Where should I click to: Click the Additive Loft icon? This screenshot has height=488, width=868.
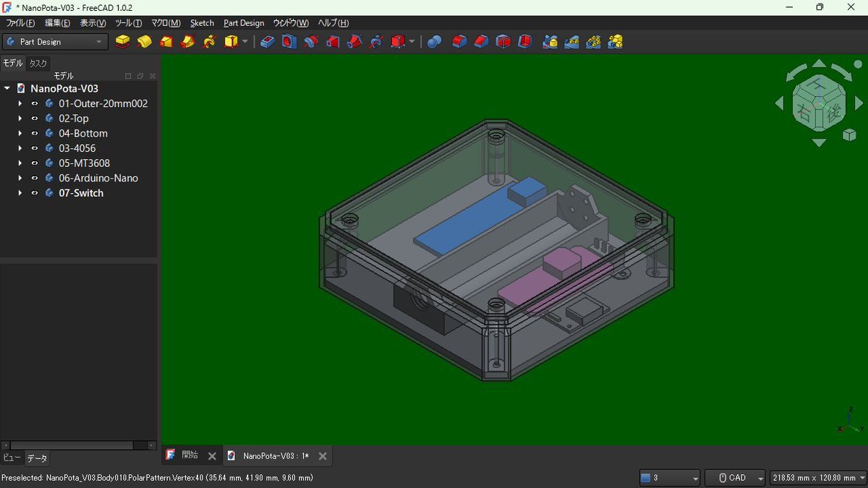pyautogui.click(x=166, y=42)
